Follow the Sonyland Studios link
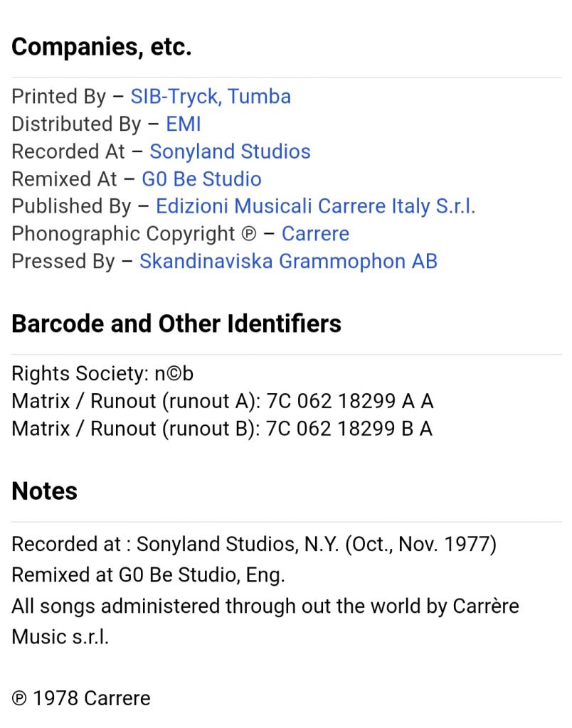This screenshot has width=572, height=728. click(x=230, y=152)
